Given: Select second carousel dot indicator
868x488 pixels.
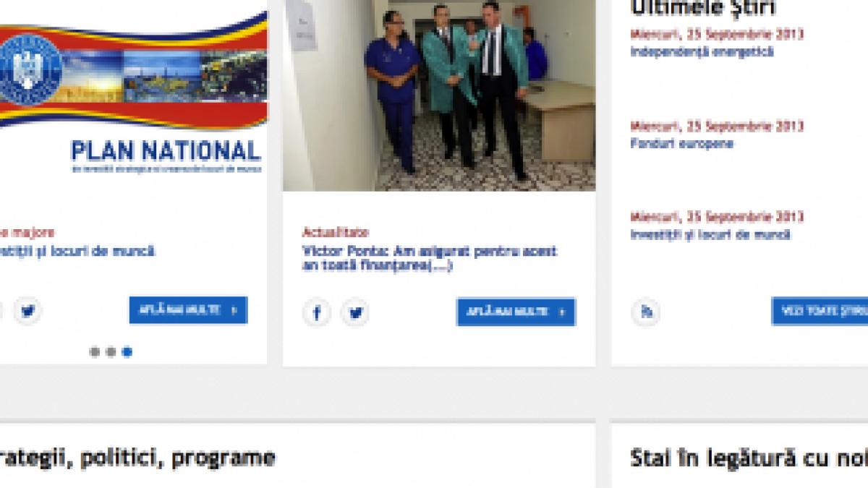Looking at the screenshot, I should [x=111, y=352].
